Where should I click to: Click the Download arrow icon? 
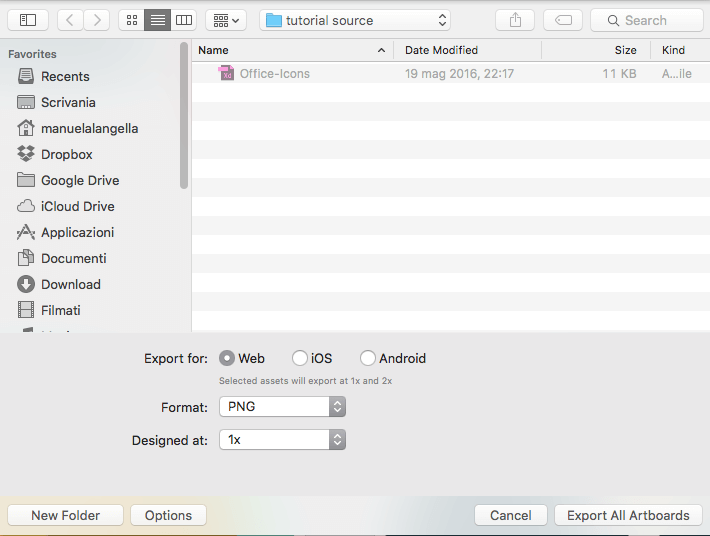point(26,284)
